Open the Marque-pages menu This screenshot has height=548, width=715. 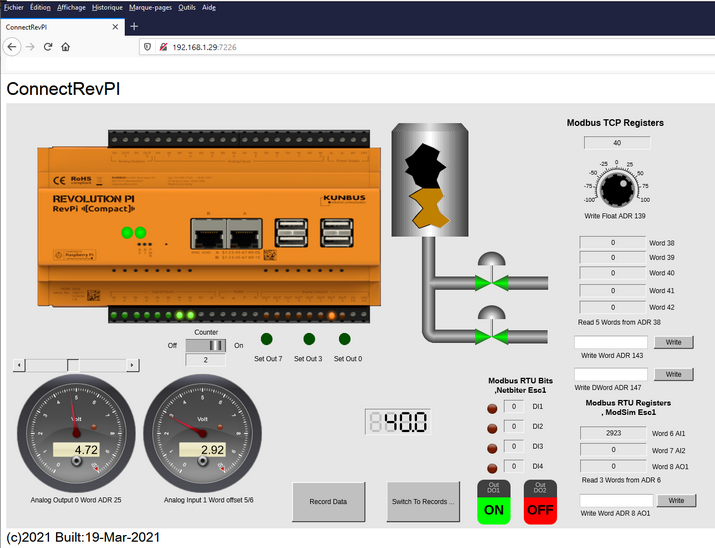tap(150, 7)
